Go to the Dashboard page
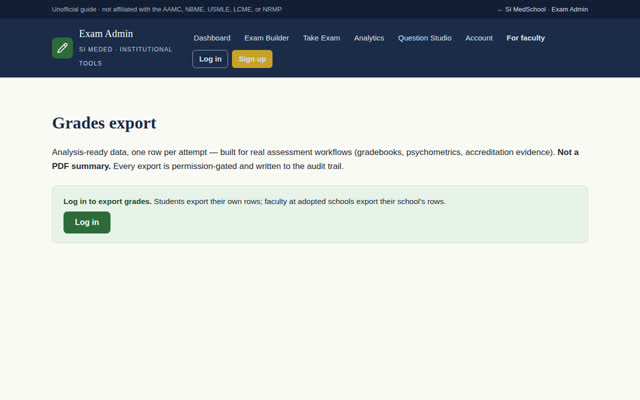This screenshot has width=640, height=400. tap(212, 38)
